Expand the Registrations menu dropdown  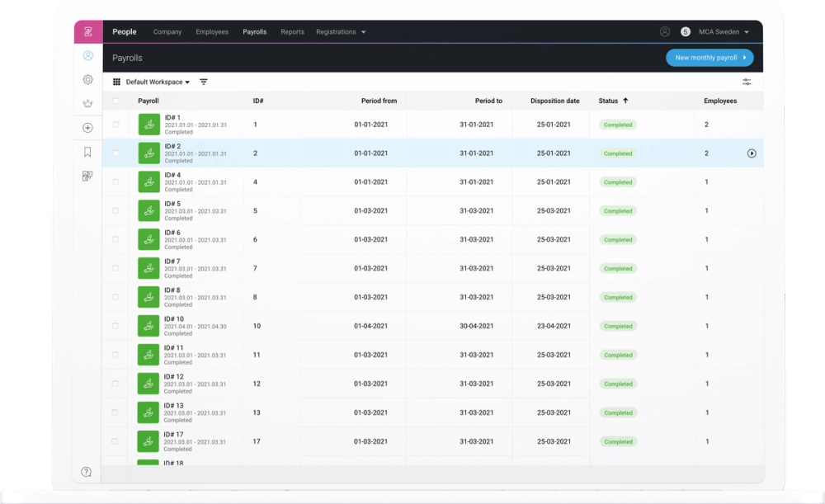[x=341, y=32]
